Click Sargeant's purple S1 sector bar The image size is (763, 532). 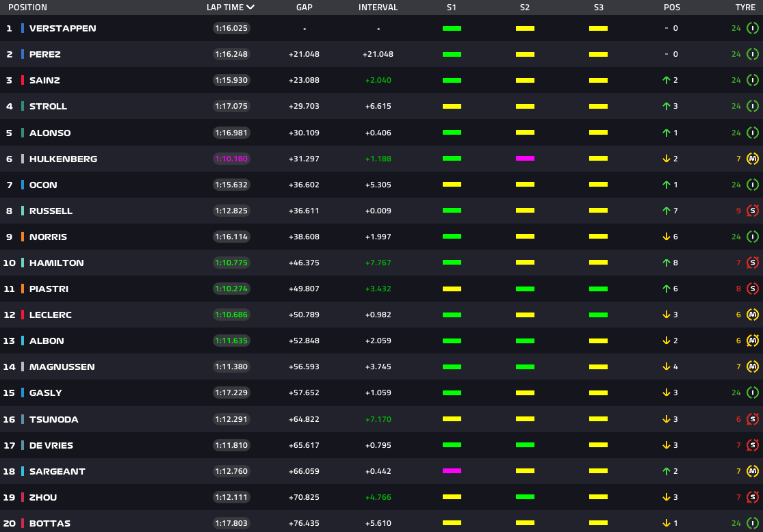tap(452, 471)
